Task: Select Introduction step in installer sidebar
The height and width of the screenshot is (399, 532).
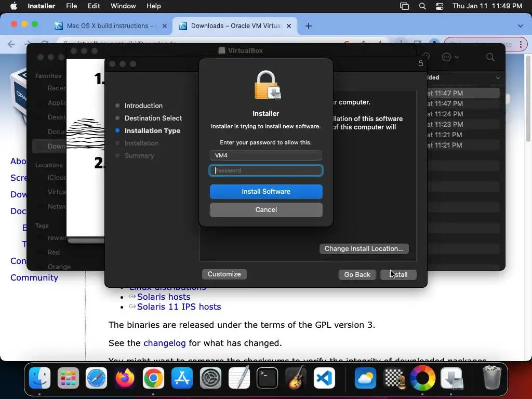Action: tap(143, 106)
